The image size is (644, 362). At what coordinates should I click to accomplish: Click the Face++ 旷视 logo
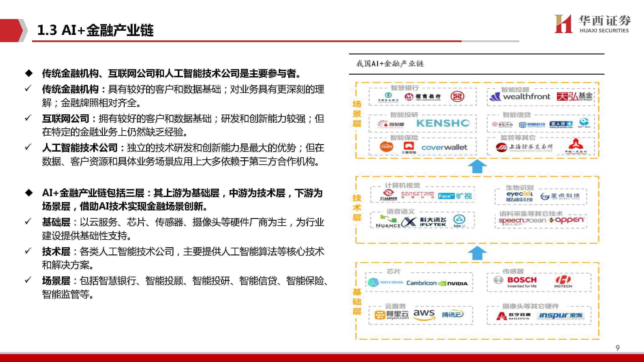(x=455, y=196)
